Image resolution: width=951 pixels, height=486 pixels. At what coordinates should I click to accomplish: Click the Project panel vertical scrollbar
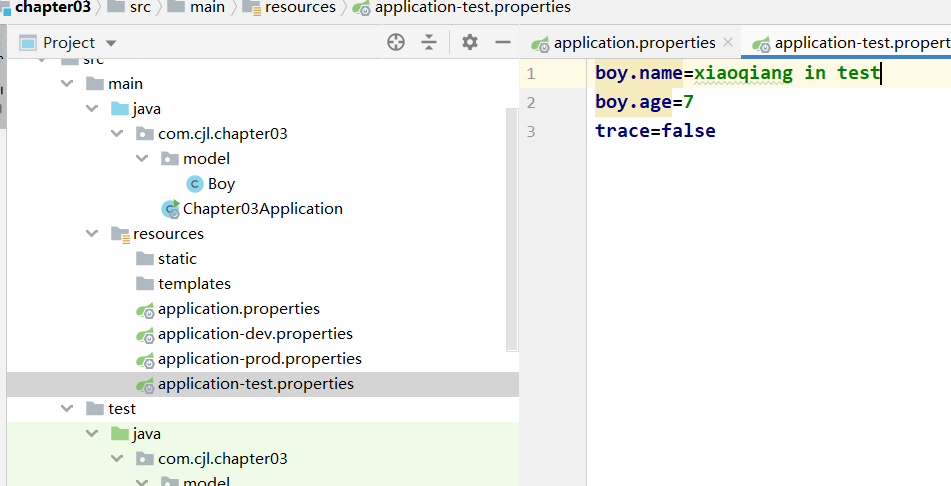pos(512,229)
